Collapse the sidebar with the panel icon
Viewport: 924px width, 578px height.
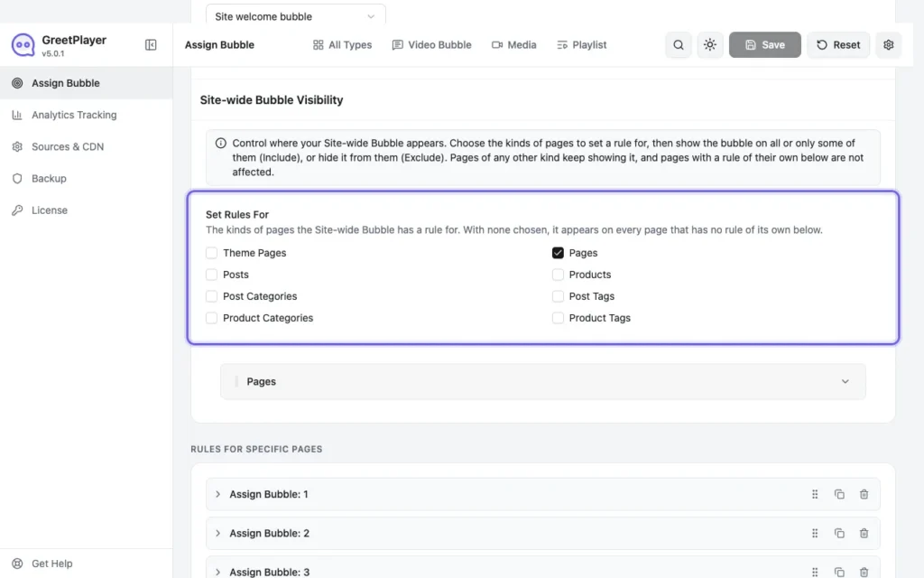click(x=151, y=45)
